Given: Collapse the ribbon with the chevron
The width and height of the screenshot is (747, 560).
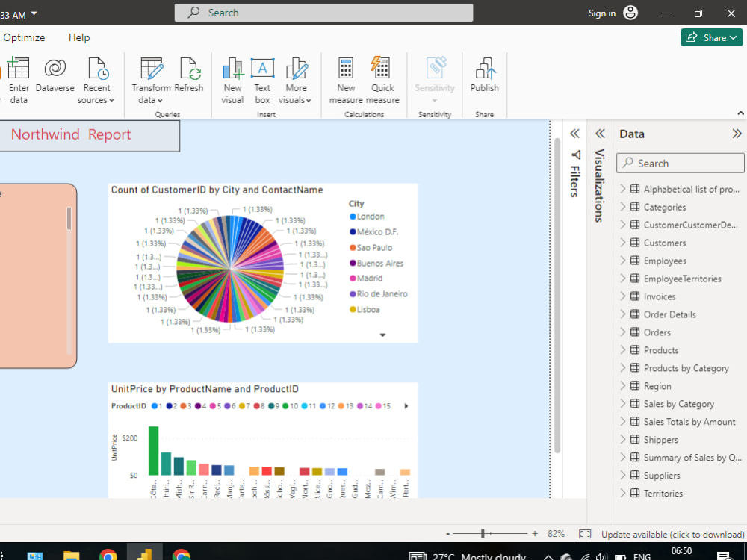Looking at the screenshot, I should 740,113.
